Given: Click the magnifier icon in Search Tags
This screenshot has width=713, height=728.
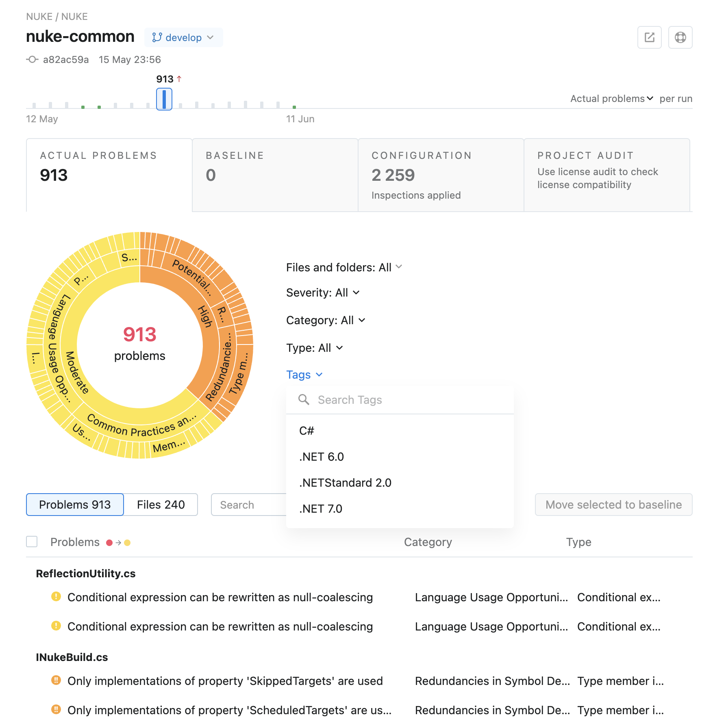Looking at the screenshot, I should (304, 400).
